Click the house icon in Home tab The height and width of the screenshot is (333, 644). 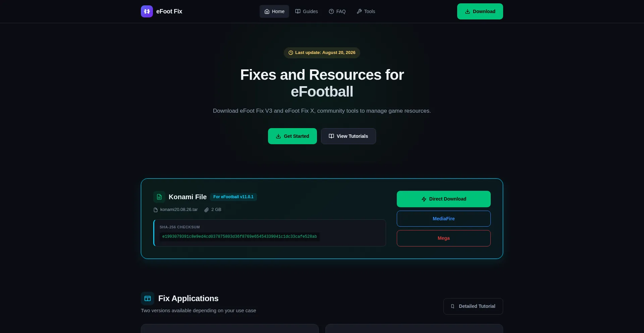coord(267,11)
